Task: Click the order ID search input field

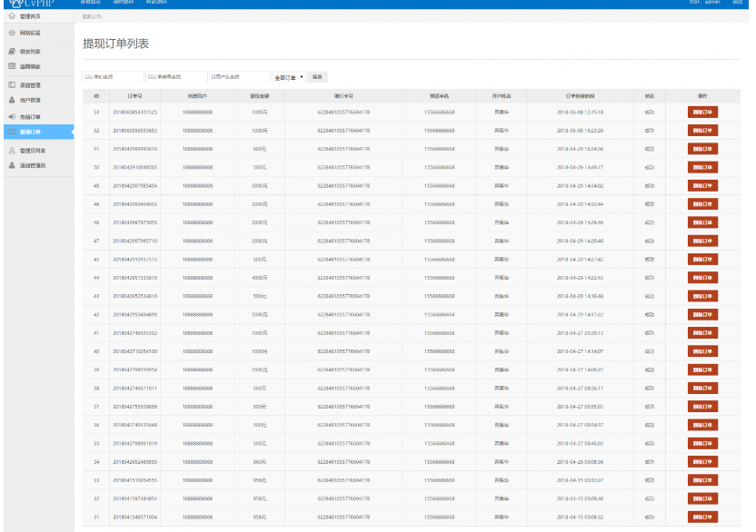Action: 113,76
